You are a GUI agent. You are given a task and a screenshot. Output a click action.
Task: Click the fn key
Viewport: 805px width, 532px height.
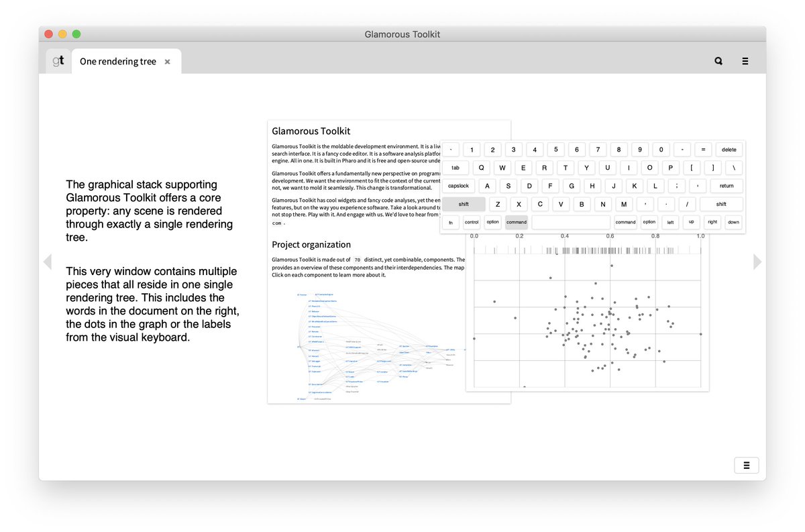tap(451, 222)
